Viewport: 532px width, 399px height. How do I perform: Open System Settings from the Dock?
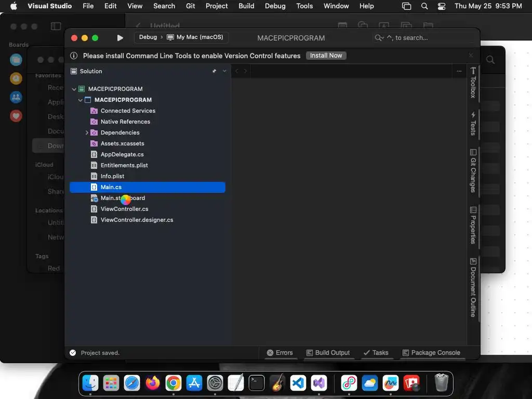tap(215, 383)
